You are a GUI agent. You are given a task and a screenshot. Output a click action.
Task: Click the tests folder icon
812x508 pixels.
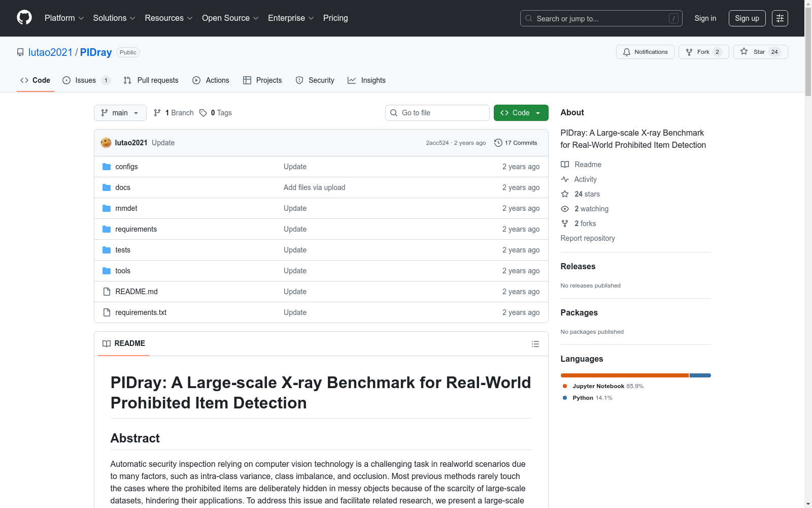(x=107, y=250)
